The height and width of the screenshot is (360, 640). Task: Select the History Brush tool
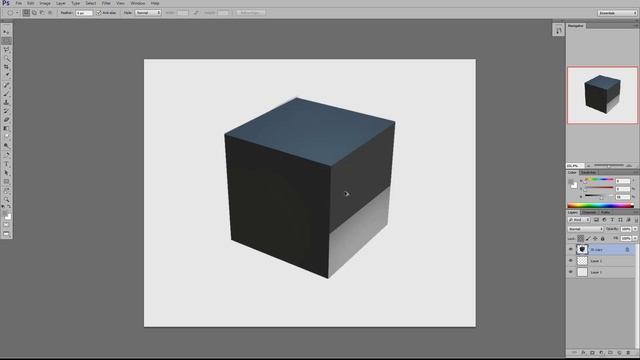6,111
